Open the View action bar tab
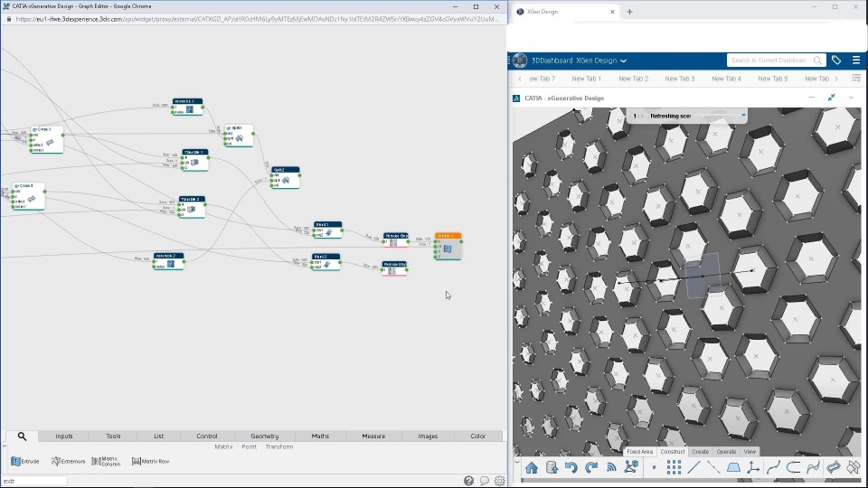This screenshot has height=488, width=868. 750,452
